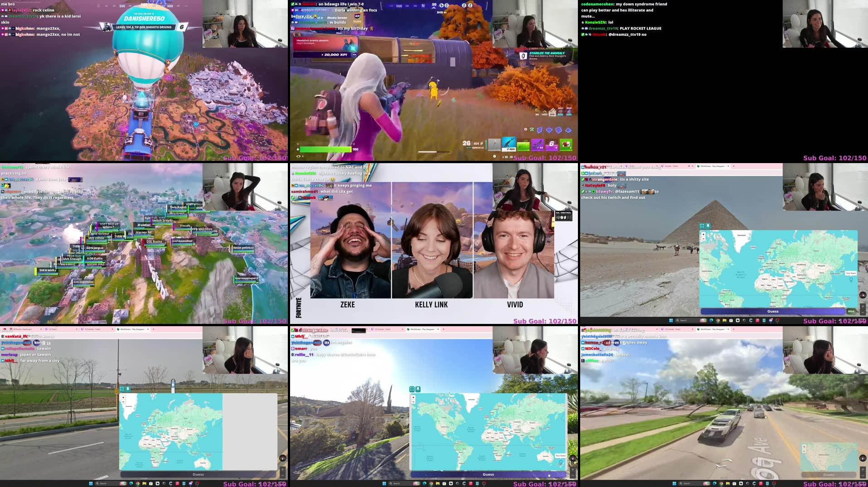Open a new browser tab with the plus button

pyautogui.click(x=733, y=166)
